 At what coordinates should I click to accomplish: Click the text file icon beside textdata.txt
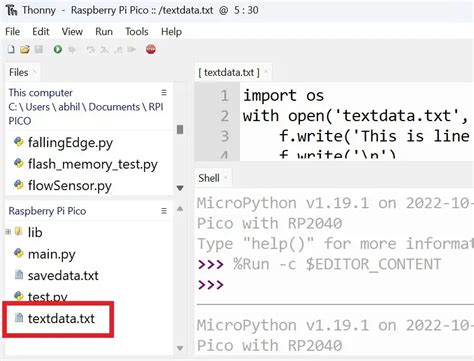pos(19,318)
